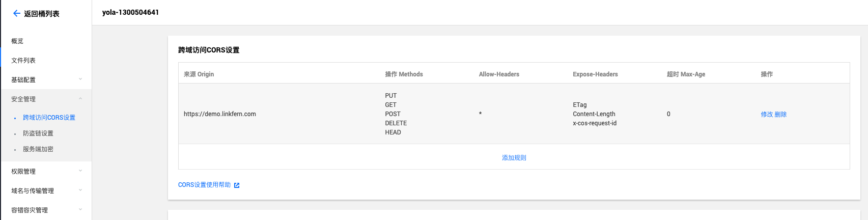Expand the 基础配置 section chevron
868x220 pixels.
click(80, 79)
